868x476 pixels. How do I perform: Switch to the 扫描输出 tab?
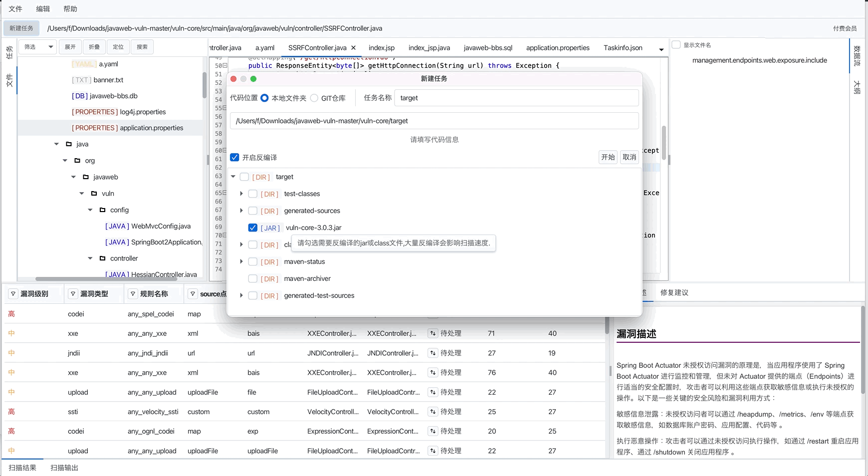pyautogui.click(x=64, y=468)
